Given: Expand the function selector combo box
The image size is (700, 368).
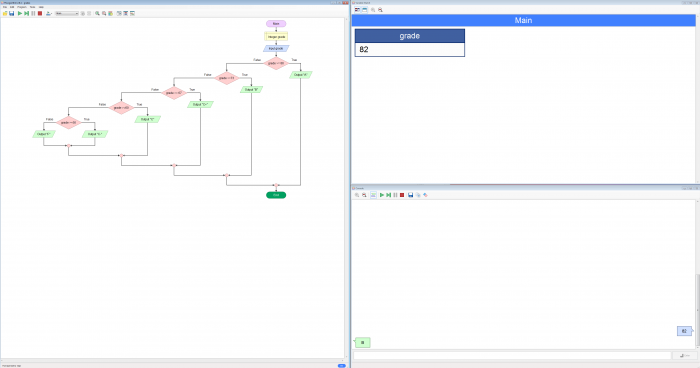Looking at the screenshot, I should [67, 13].
